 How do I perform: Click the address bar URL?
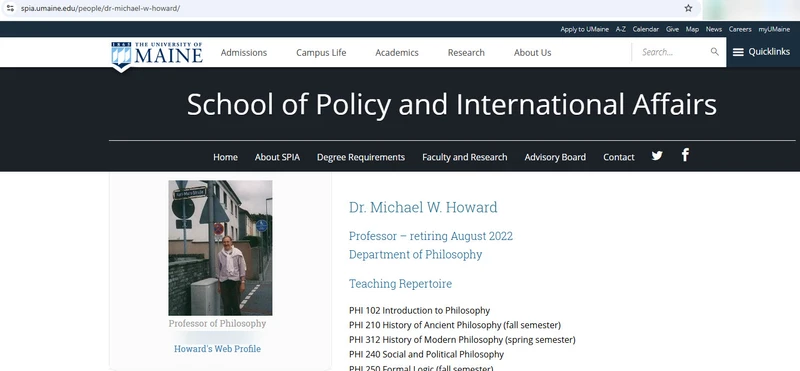pyautogui.click(x=100, y=8)
